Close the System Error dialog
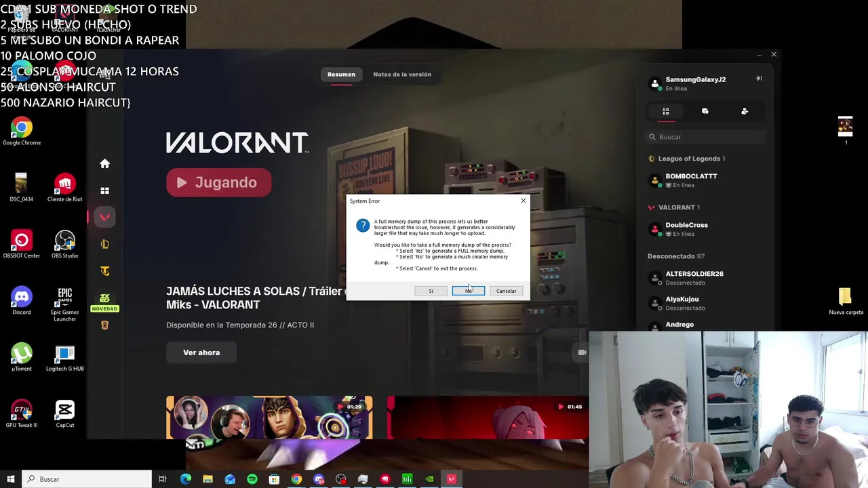This screenshot has height=488, width=868. click(x=523, y=201)
